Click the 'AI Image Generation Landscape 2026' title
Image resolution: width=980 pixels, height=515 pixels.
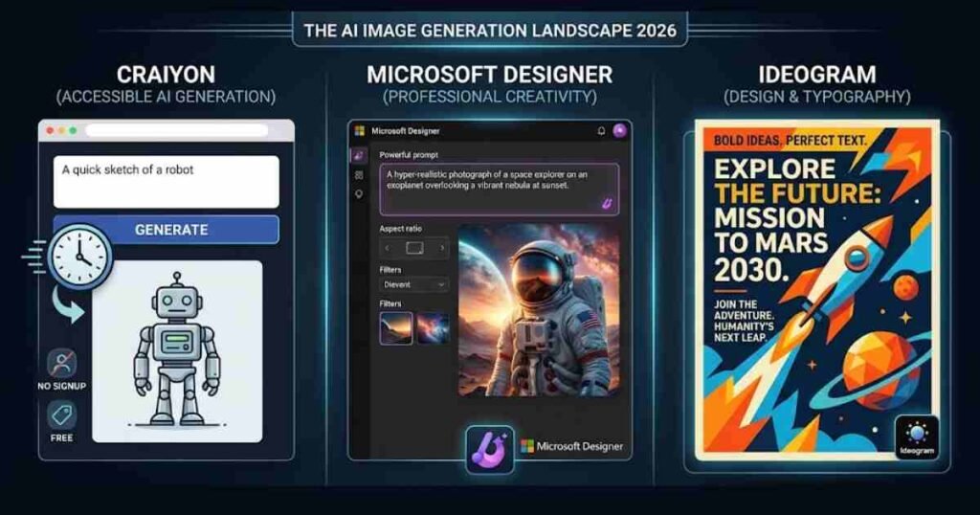click(490, 31)
